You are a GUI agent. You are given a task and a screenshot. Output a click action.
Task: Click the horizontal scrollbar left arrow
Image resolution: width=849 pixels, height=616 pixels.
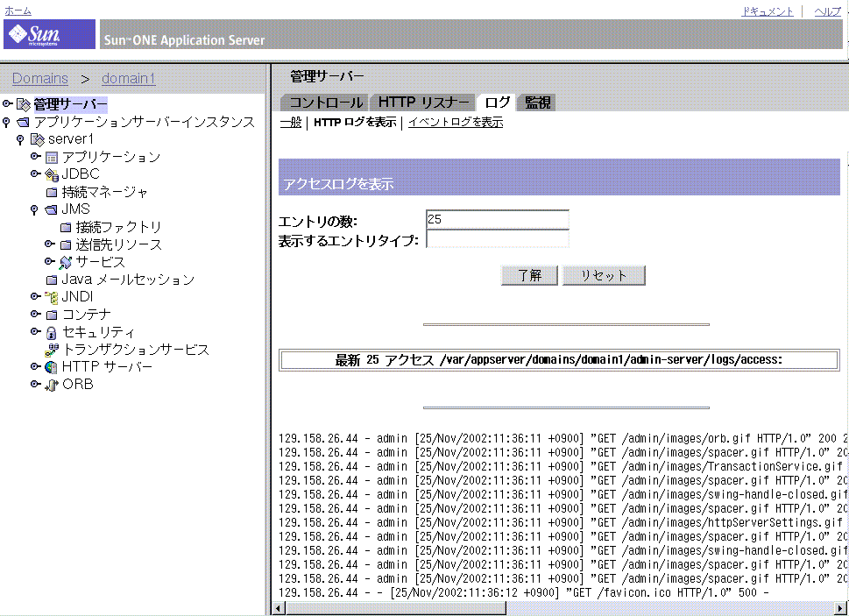(x=279, y=608)
